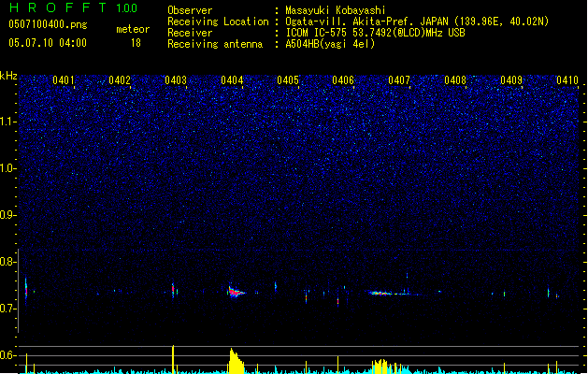This screenshot has width=588, height=374.
Task: Click the meteor echo just before 0403
Action: [x=173, y=290]
